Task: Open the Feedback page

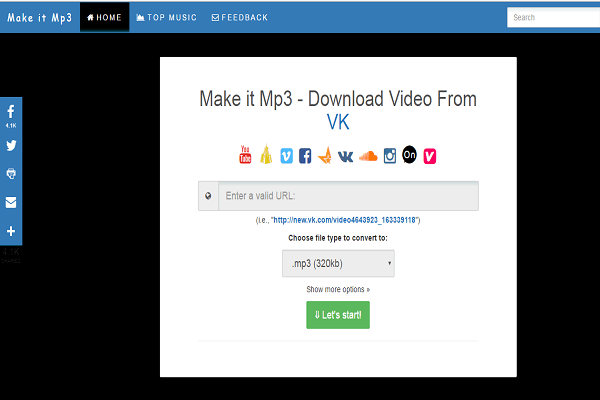Action: (x=240, y=17)
